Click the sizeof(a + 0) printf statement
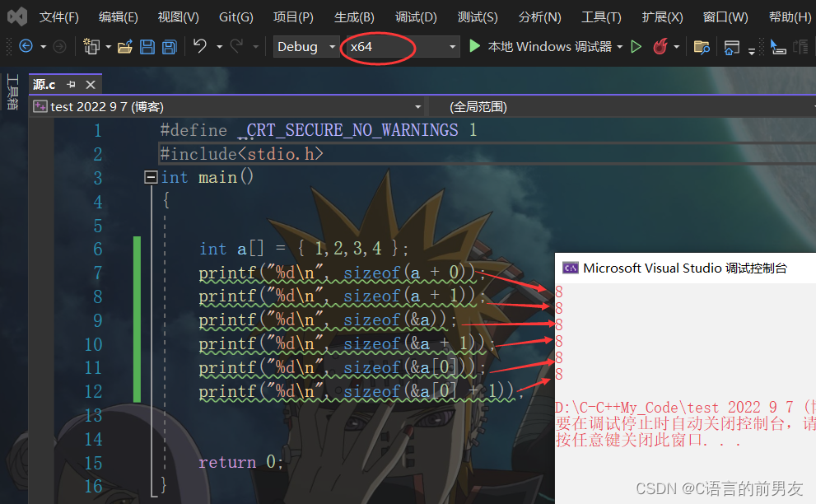The height and width of the screenshot is (504, 816). (342, 273)
